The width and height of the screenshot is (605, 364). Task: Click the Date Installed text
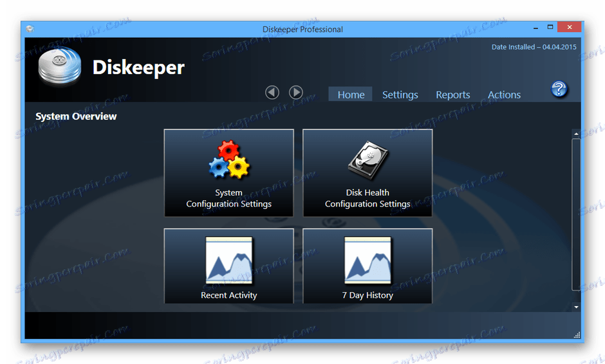pyautogui.click(x=534, y=47)
